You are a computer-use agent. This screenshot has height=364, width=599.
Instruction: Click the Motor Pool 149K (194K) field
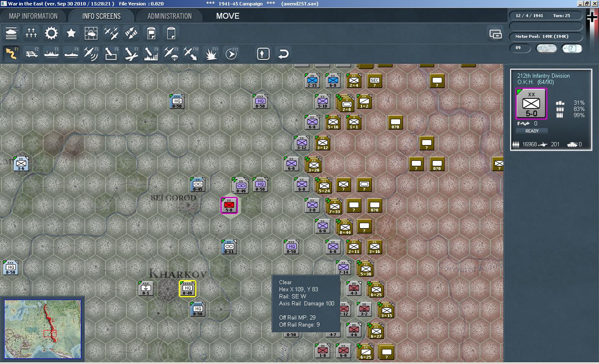545,37
